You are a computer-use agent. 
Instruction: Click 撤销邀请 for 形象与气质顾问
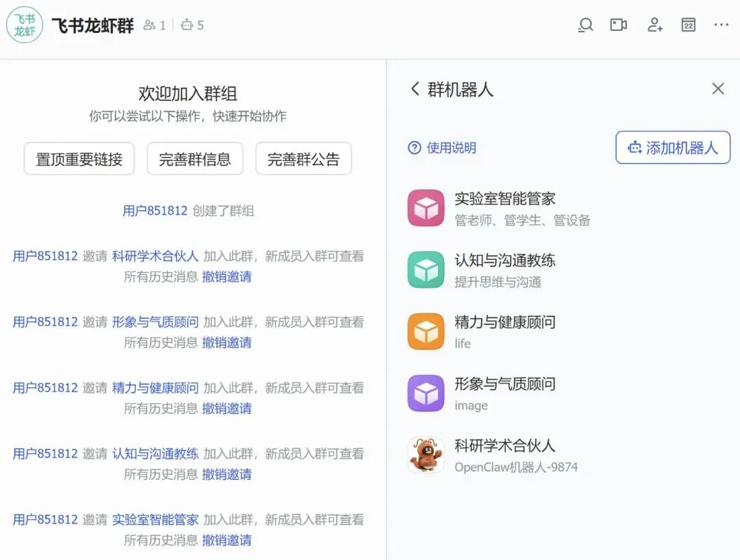point(227,342)
